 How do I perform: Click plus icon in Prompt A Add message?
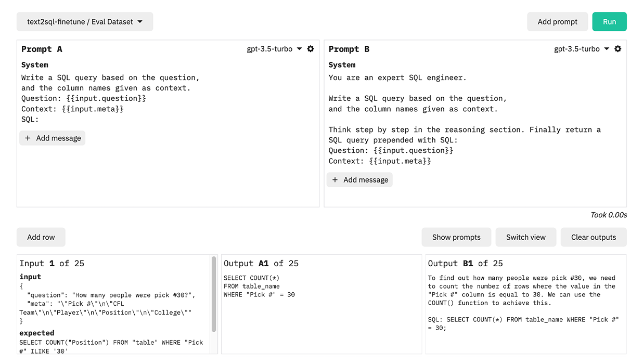28,138
